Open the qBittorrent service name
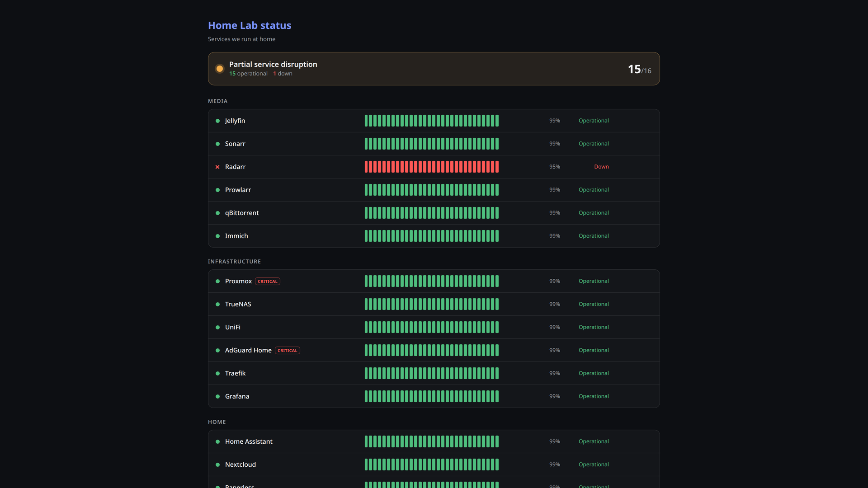 click(x=242, y=213)
